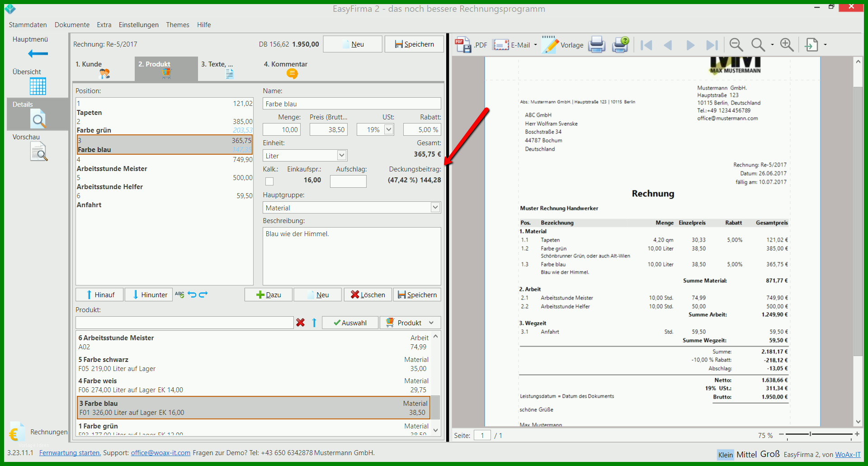
Task: Set font size to Mittel
Action: tap(746, 455)
